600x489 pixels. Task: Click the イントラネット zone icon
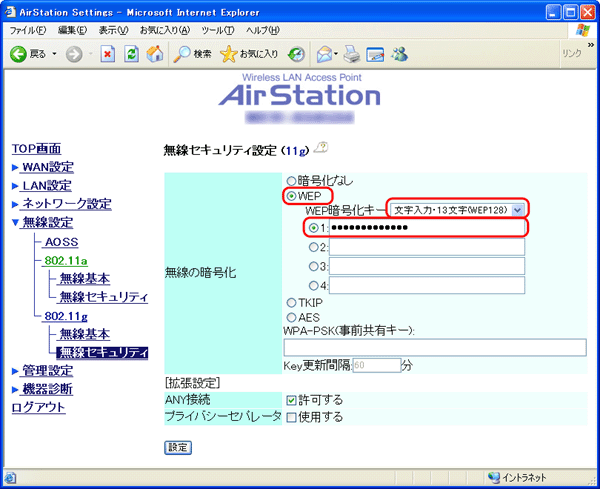point(494,478)
